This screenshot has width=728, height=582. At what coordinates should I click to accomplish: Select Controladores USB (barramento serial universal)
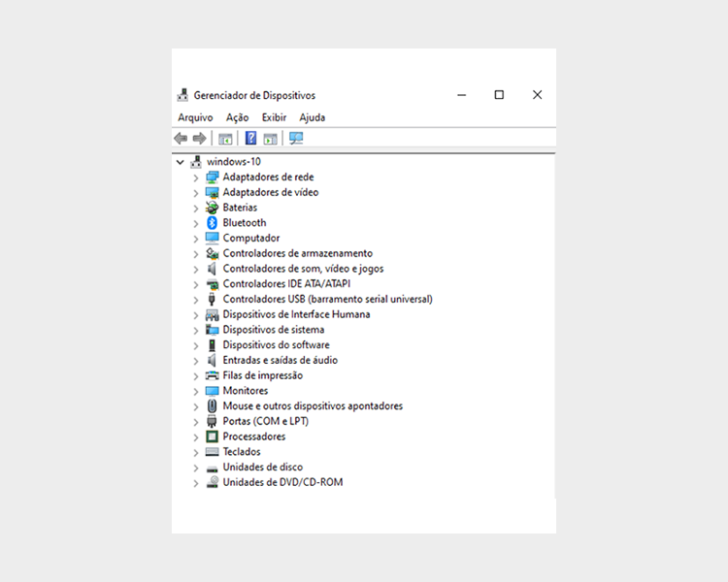(327, 300)
